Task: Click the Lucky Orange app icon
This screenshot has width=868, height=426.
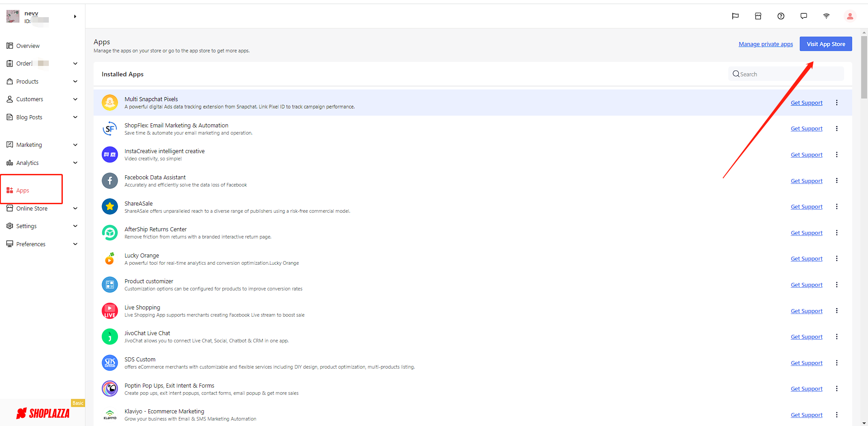Action: tap(110, 259)
